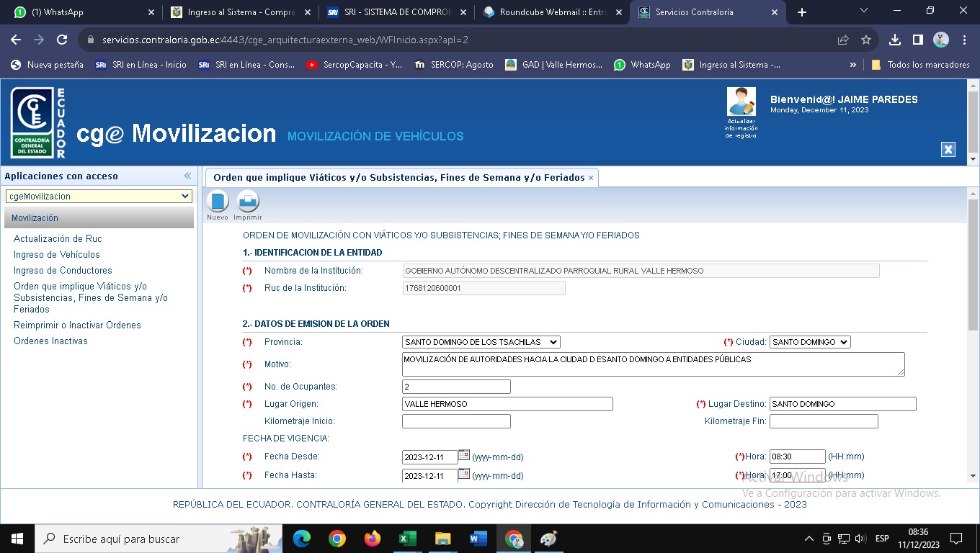The height and width of the screenshot is (553, 980).
Task: Click the form's vertical scrollbar
Action: 973,288
